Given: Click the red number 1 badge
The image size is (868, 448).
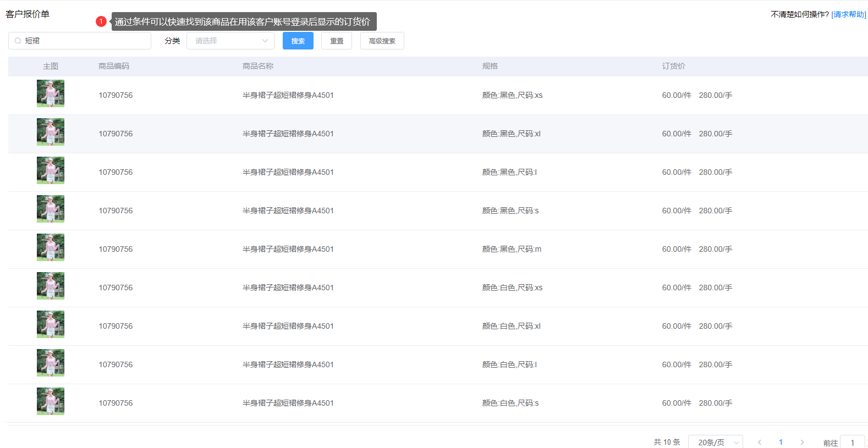Looking at the screenshot, I should click(x=101, y=21).
